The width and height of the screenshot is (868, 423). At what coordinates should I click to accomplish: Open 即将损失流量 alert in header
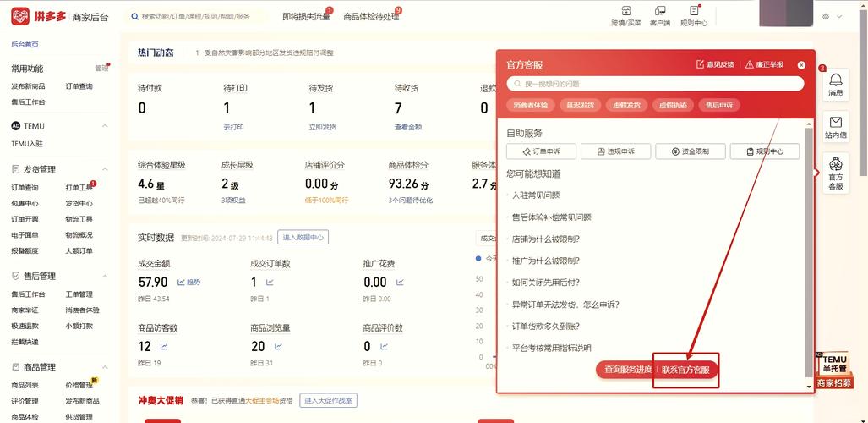click(306, 17)
